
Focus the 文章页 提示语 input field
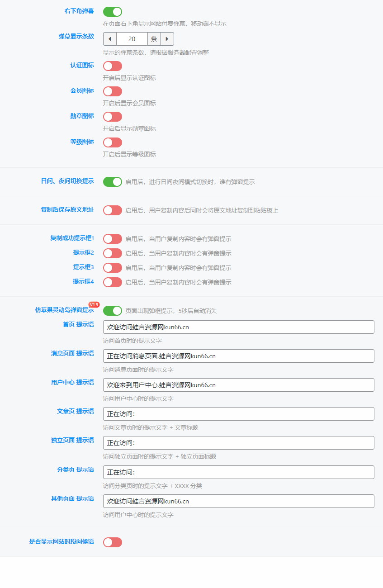[239, 414]
